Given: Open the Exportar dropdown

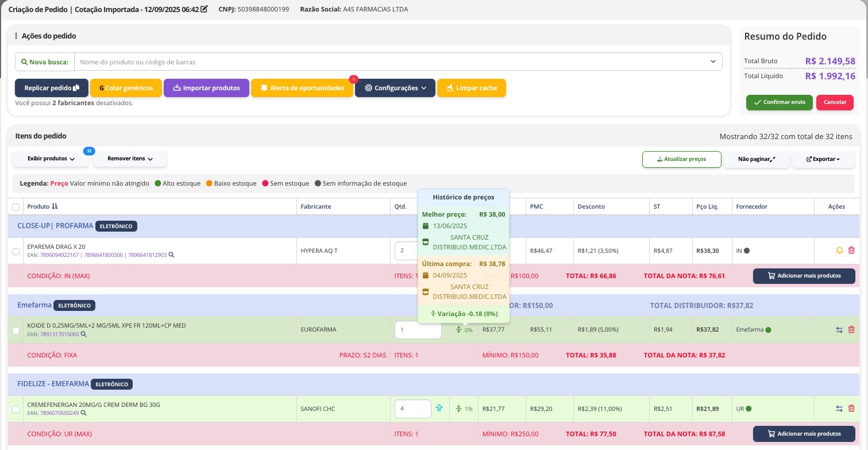Looking at the screenshot, I should pyautogui.click(x=823, y=159).
